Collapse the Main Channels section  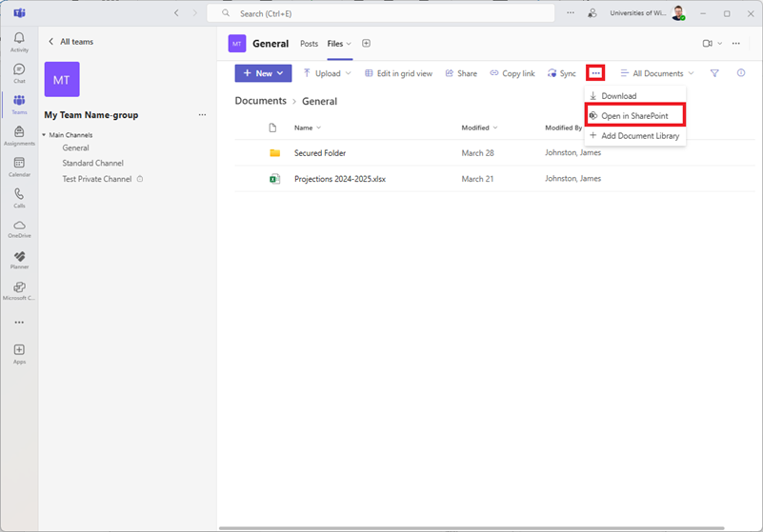point(44,135)
